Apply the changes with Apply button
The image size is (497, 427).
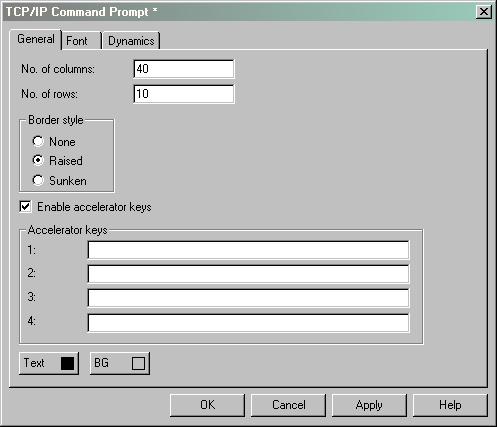(x=369, y=405)
